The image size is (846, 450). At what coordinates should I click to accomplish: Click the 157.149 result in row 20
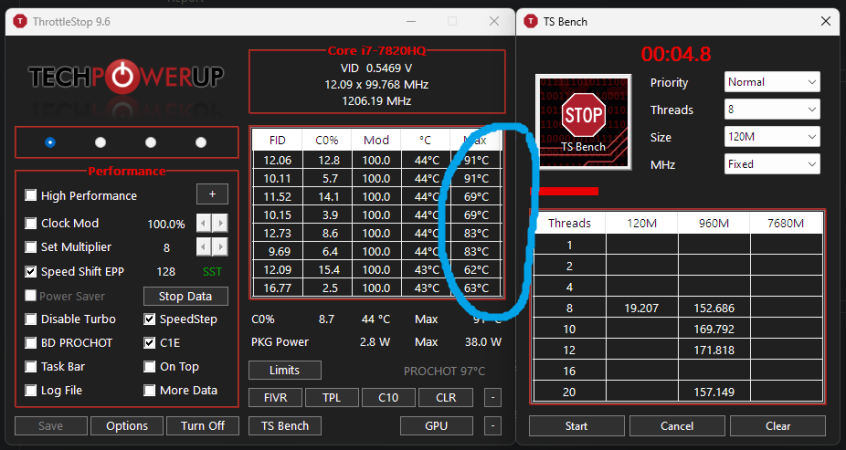coord(714,392)
